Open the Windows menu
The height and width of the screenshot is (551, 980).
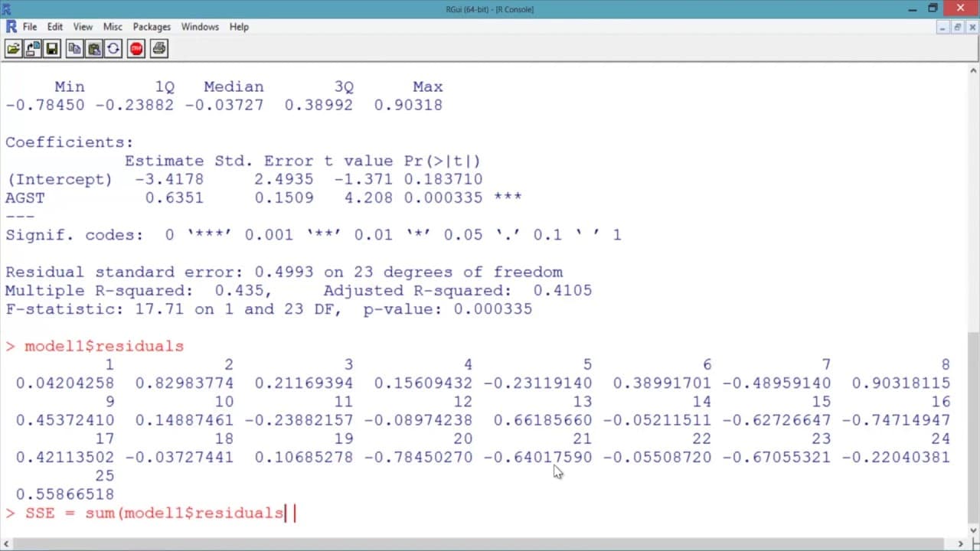(200, 27)
